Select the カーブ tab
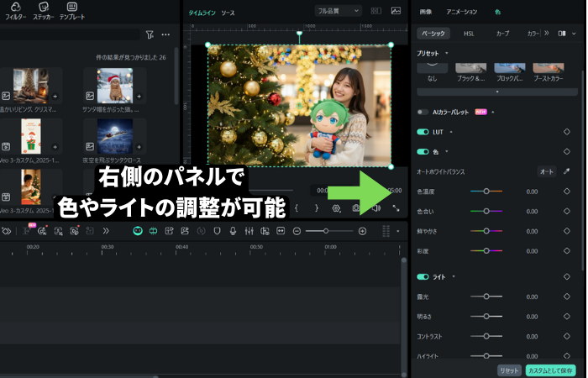The height and width of the screenshot is (378, 588). pyautogui.click(x=503, y=34)
